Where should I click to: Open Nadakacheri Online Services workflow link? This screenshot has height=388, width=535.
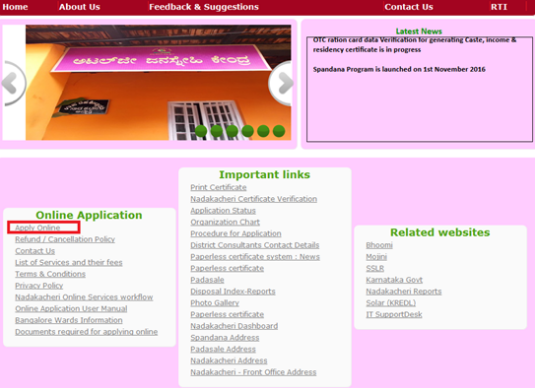84,297
